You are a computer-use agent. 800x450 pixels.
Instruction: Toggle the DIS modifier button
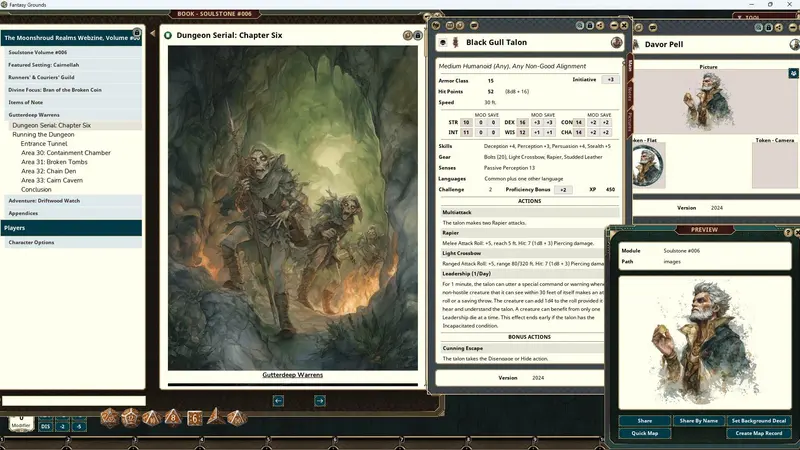pos(45,426)
